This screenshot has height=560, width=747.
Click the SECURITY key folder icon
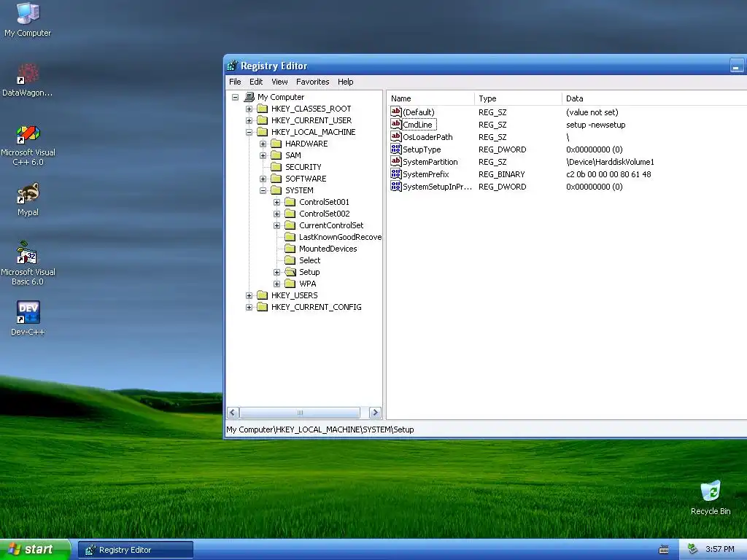click(276, 167)
